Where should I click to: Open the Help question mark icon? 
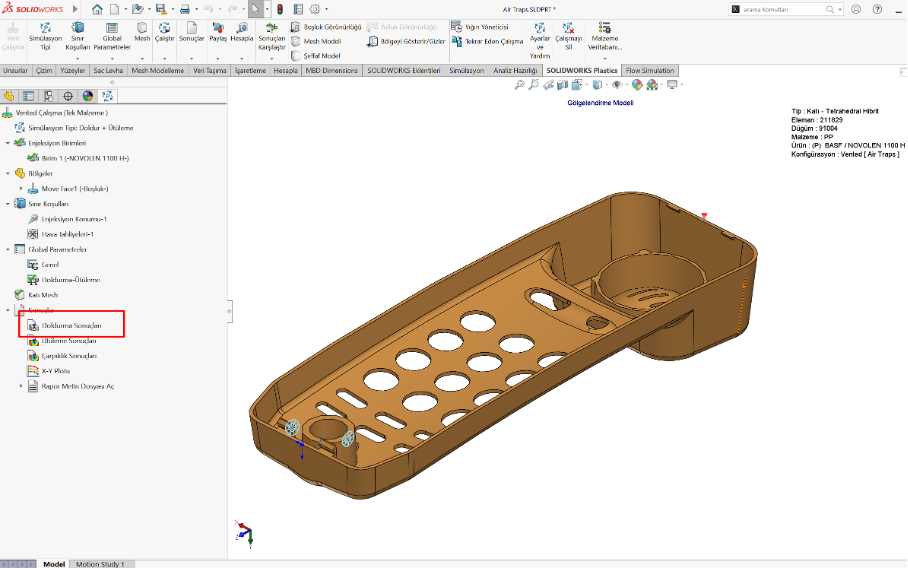click(877, 9)
